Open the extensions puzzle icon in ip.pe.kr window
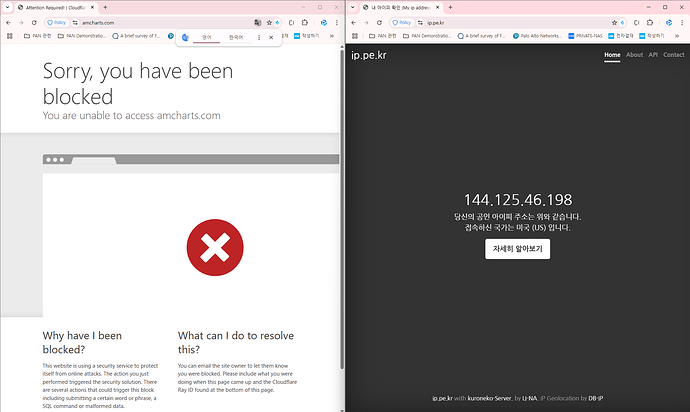 pyautogui.click(x=650, y=22)
